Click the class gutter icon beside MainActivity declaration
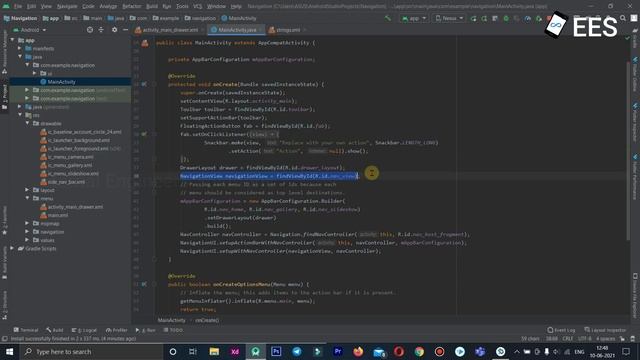This screenshot has width=640, height=360. point(145,43)
